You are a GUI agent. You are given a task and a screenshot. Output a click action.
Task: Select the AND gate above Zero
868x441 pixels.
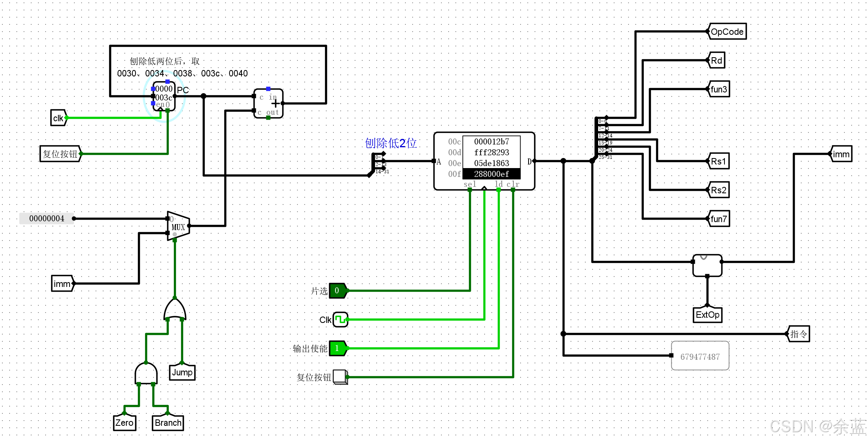[x=146, y=373]
